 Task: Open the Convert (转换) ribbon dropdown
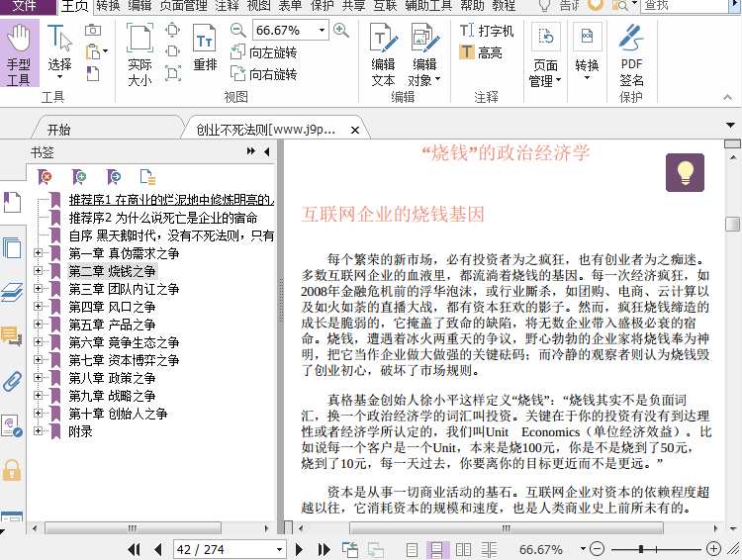click(x=587, y=51)
